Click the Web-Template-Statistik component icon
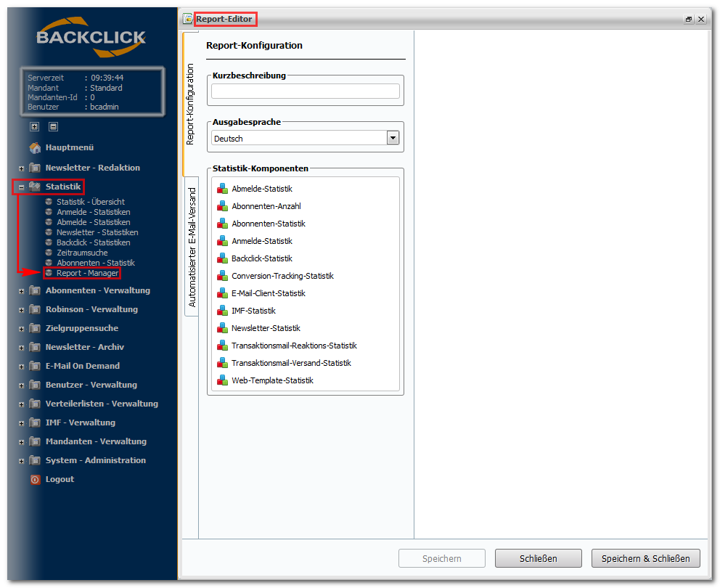The image size is (720, 588). coord(222,380)
